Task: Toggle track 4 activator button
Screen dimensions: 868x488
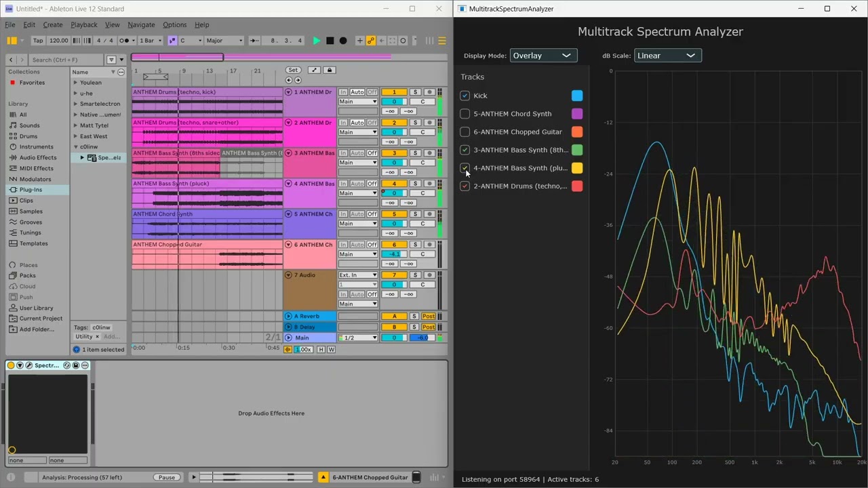Action: (394, 184)
